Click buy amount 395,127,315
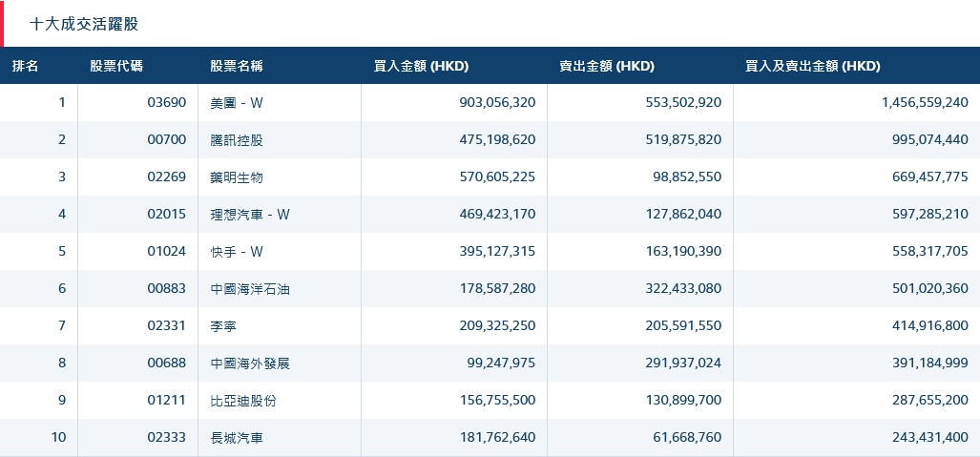 [x=497, y=251]
